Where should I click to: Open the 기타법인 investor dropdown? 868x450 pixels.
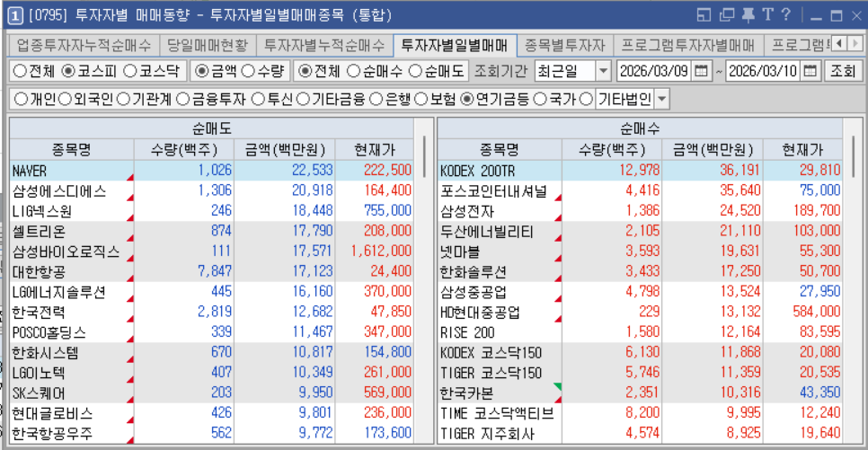661,100
